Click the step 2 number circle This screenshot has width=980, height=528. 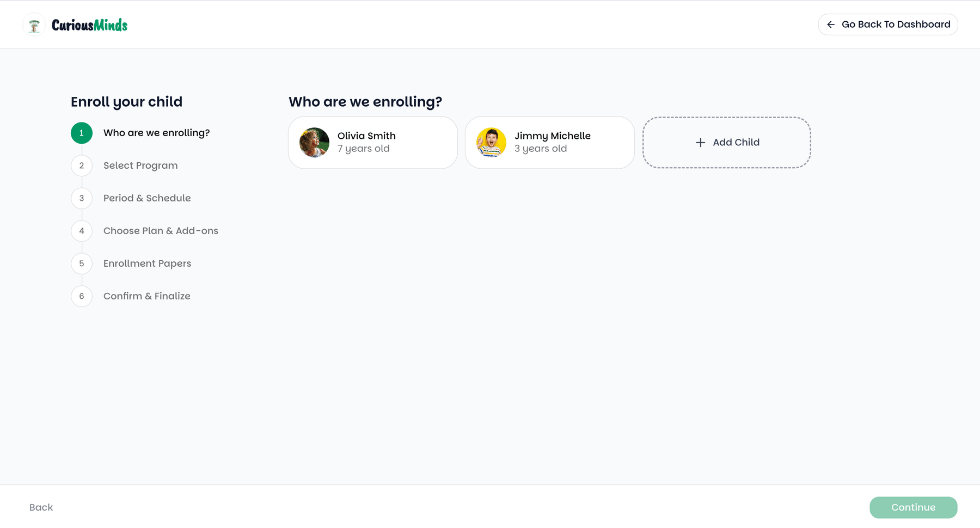pyautogui.click(x=82, y=165)
